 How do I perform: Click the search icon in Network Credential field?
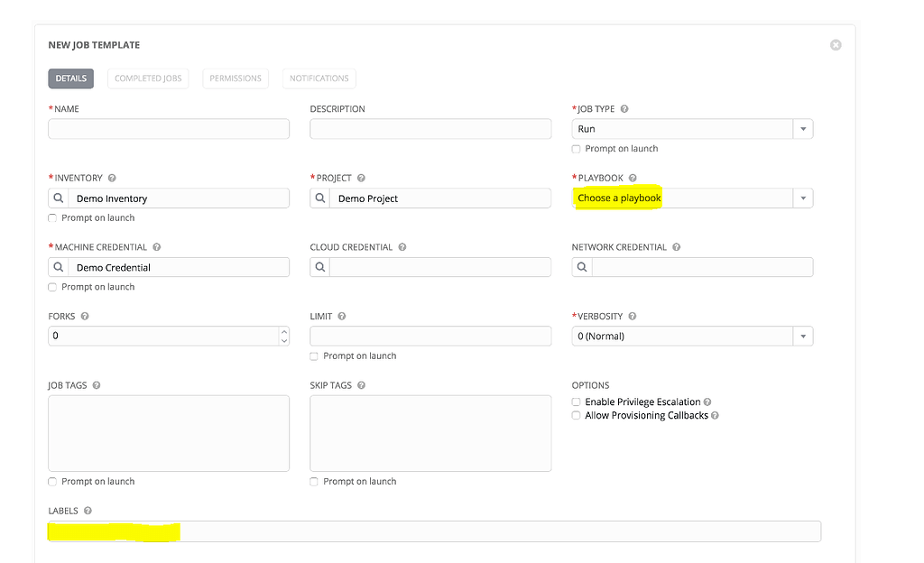(x=581, y=267)
